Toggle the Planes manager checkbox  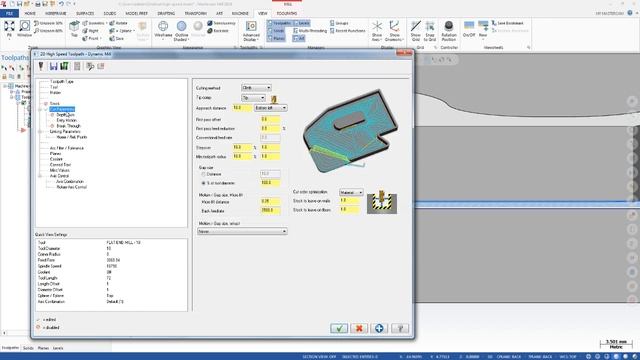(x=270, y=38)
